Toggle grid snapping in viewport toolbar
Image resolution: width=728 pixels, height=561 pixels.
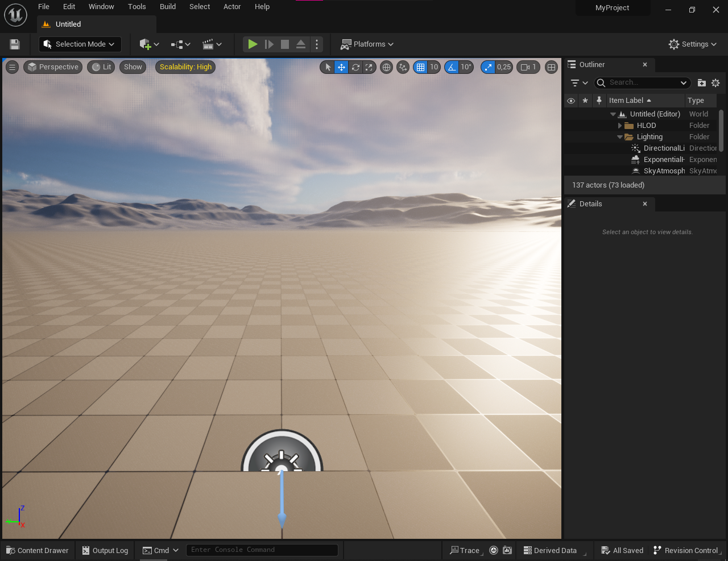coord(420,67)
